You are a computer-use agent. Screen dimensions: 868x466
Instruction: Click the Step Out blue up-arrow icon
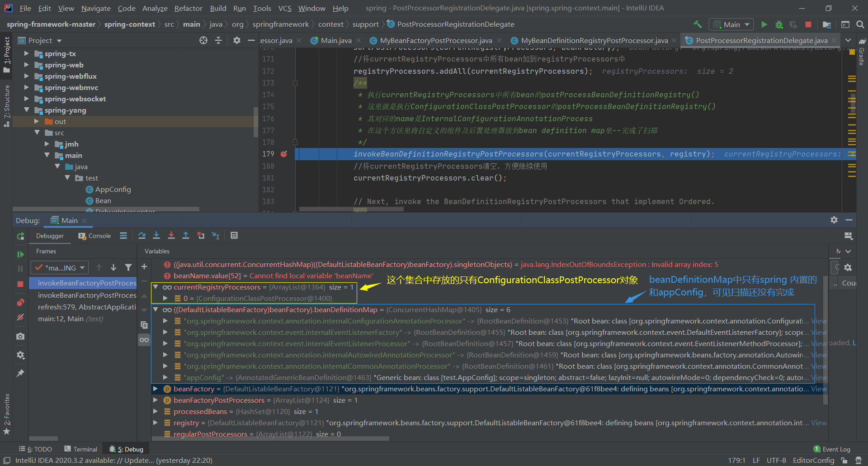186,235
